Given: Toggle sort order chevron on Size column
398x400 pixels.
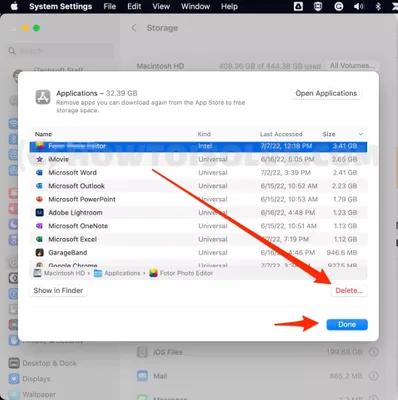Looking at the screenshot, I should pyautogui.click(x=361, y=134).
